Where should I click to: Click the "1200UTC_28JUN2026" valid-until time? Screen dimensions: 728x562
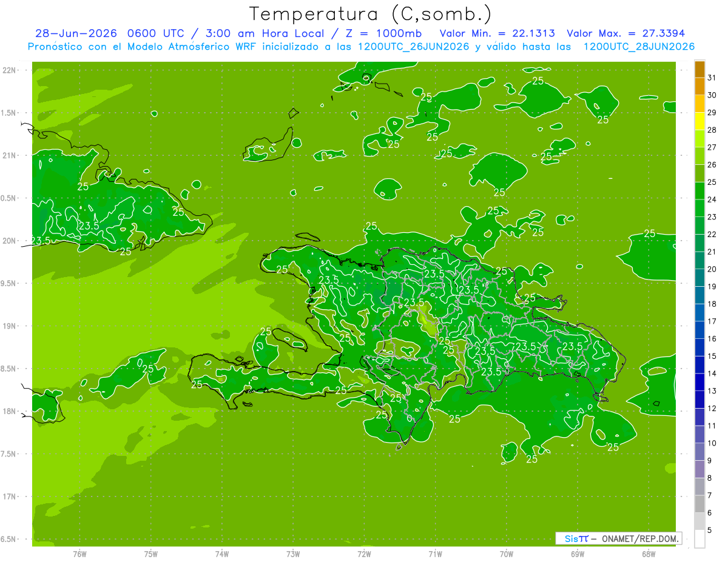pyautogui.click(x=639, y=47)
